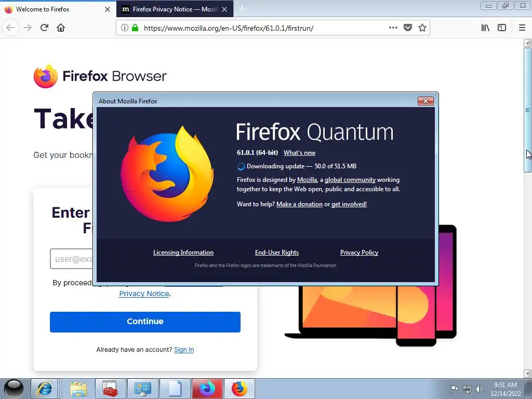
Task: Open the control panel taskbar icon
Action: point(142,389)
